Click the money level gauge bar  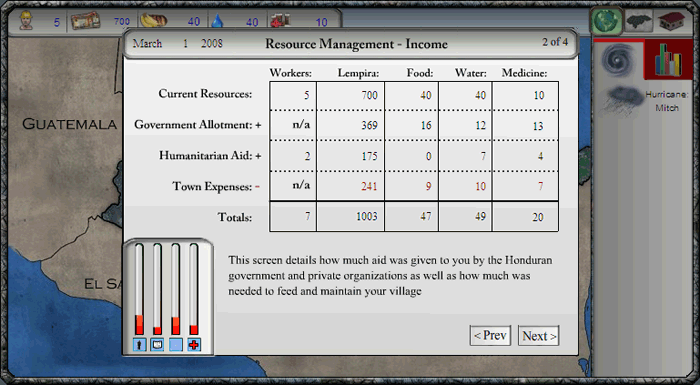157,289
